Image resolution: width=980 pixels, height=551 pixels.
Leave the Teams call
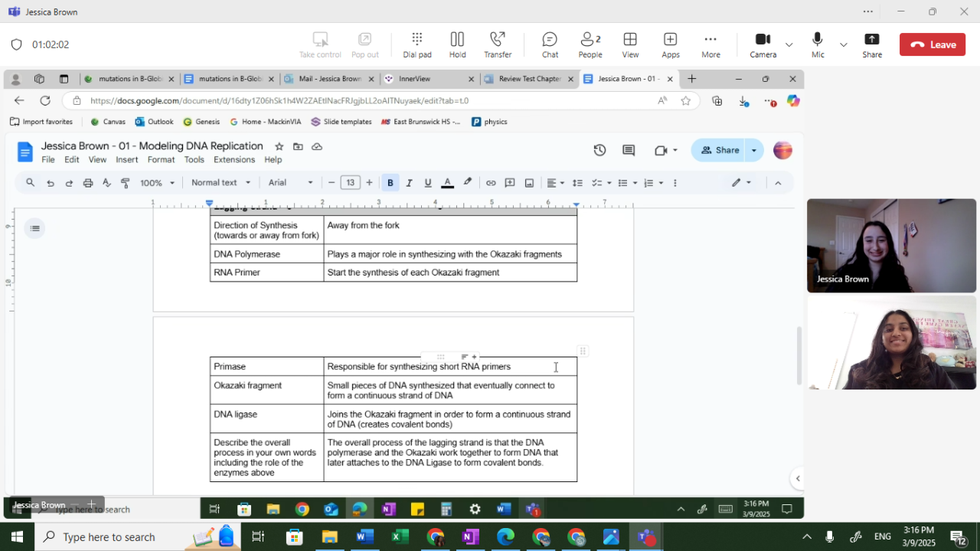[933, 44]
